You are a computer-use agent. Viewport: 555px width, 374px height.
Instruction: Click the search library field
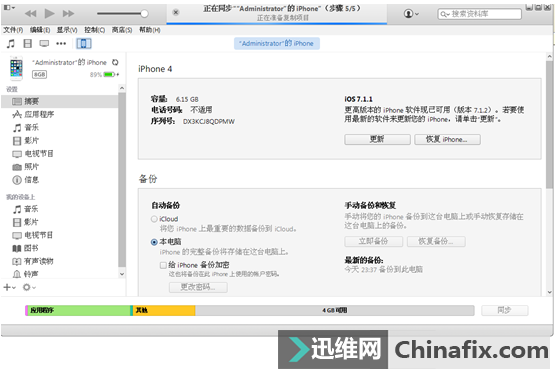click(x=480, y=14)
